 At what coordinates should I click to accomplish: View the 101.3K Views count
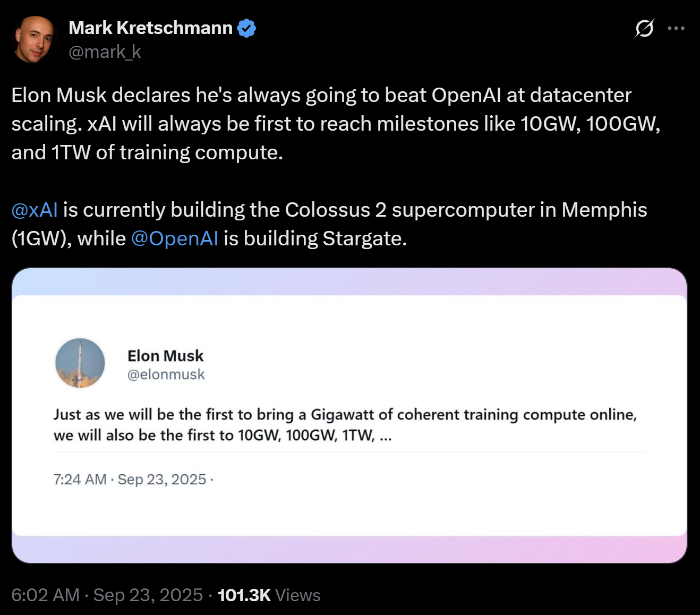click(269, 595)
